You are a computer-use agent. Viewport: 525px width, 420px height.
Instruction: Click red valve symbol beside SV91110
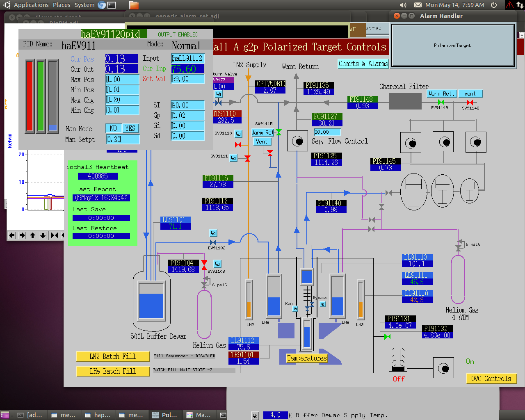(x=238, y=145)
